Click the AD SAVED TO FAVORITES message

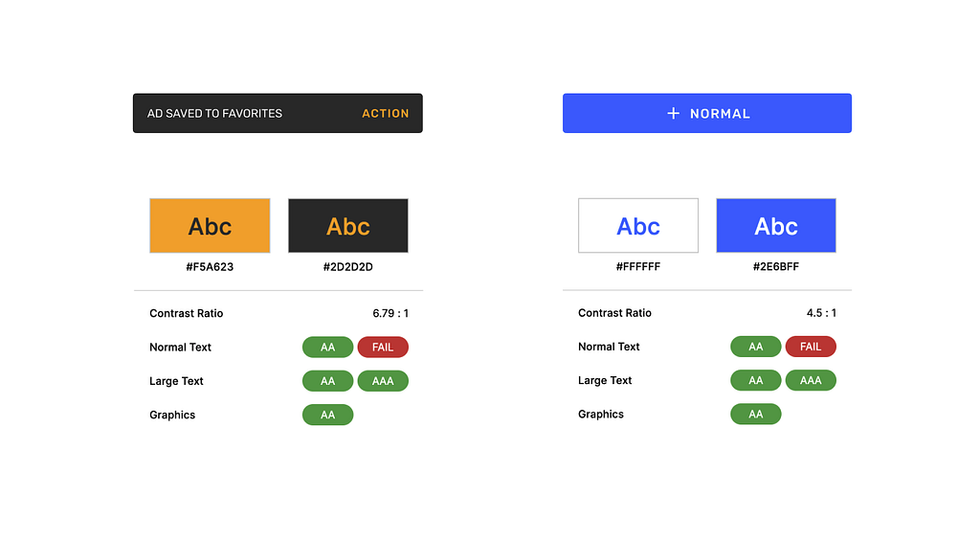(x=214, y=114)
